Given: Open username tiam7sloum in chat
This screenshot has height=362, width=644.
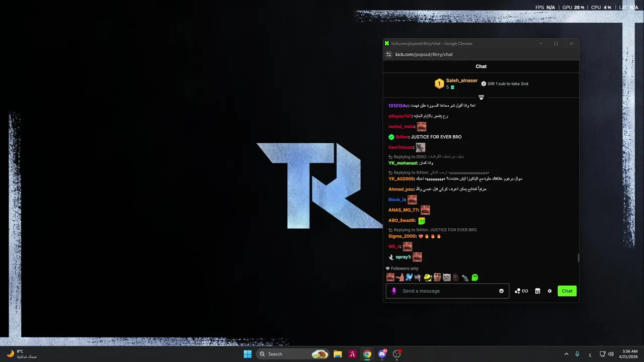Looking at the screenshot, I should (401, 147).
